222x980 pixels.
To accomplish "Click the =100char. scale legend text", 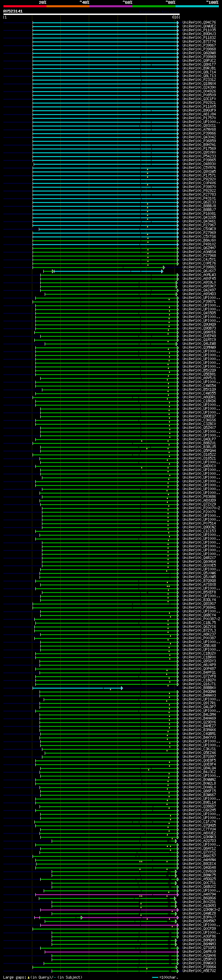I will (x=169, y=977).
